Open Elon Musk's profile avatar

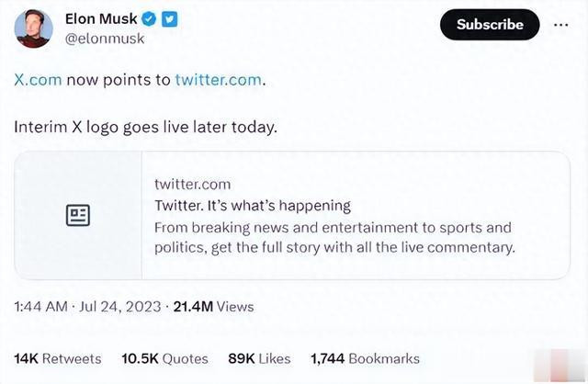click(x=33, y=28)
